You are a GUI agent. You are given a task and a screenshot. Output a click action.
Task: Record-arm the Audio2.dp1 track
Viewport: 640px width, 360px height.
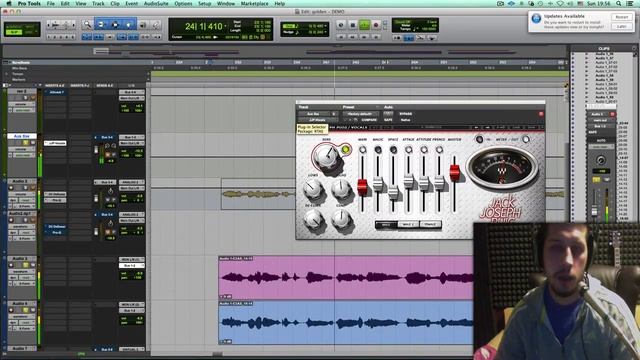coord(11,220)
